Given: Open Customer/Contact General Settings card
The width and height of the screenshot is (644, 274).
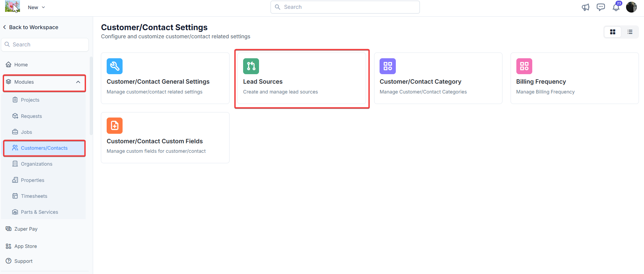Looking at the screenshot, I should coord(165,78).
